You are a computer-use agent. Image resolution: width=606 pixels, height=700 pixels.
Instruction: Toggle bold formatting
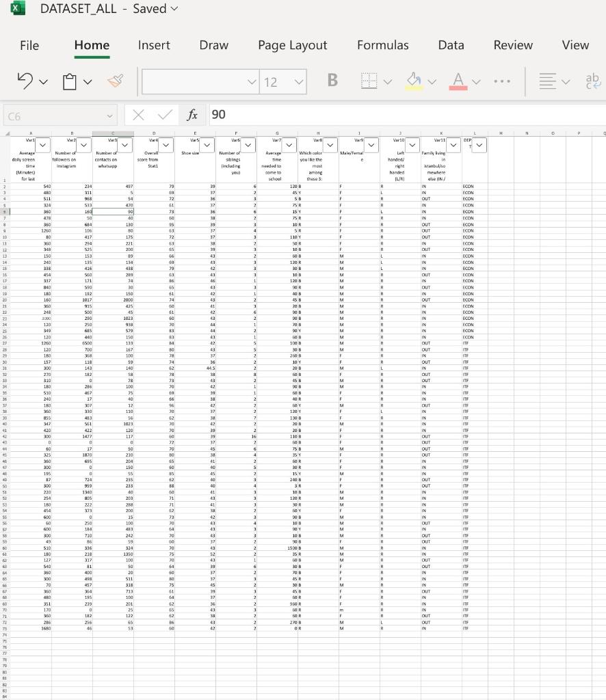click(x=332, y=81)
